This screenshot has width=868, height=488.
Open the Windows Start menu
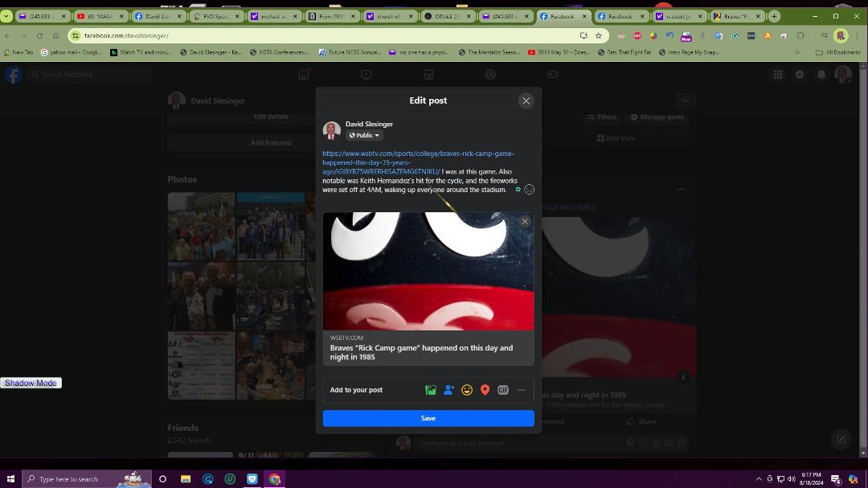click(x=10, y=478)
